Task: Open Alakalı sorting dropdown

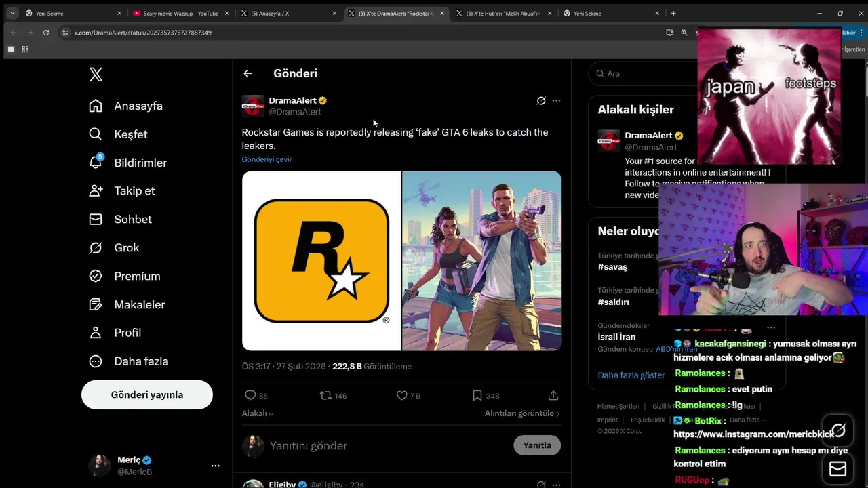Action: [258, 413]
